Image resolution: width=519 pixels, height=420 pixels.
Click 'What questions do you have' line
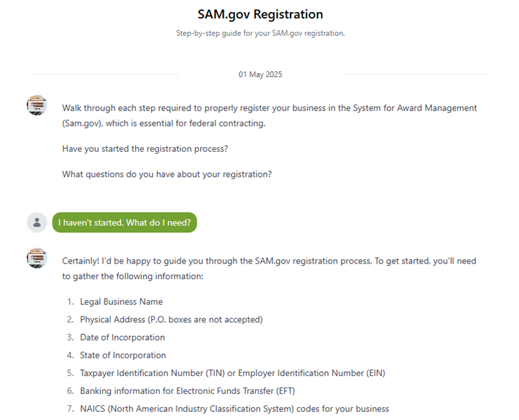click(167, 174)
